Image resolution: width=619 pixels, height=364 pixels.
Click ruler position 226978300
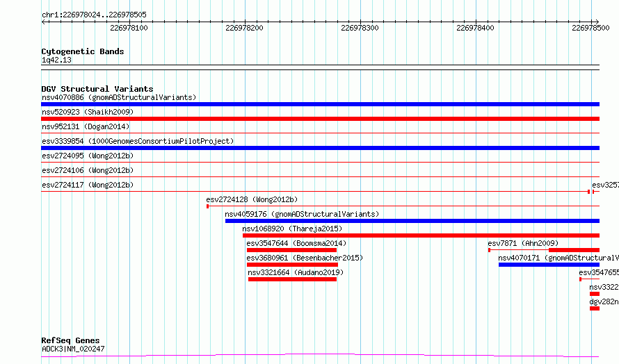[360, 28]
